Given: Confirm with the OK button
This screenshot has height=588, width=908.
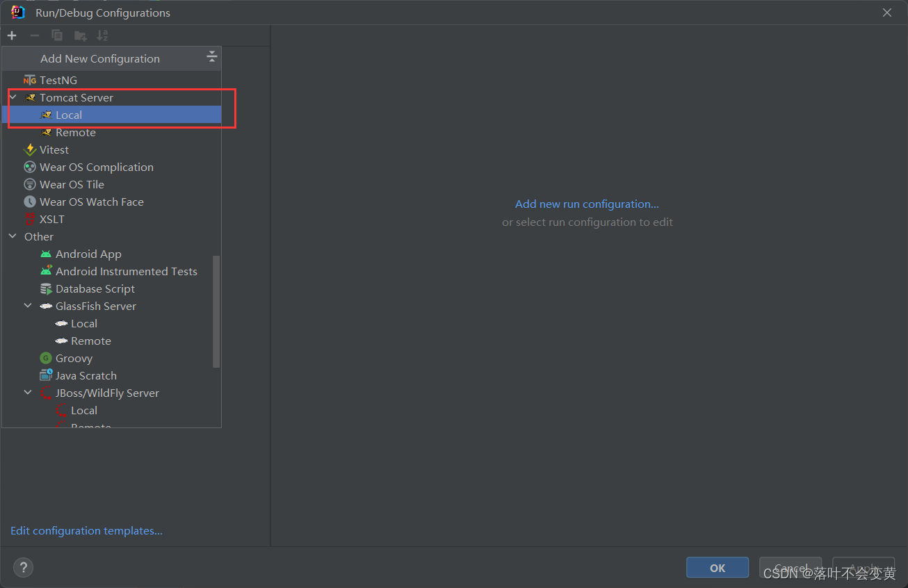Looking at the screenshot, I should (718, 568).
